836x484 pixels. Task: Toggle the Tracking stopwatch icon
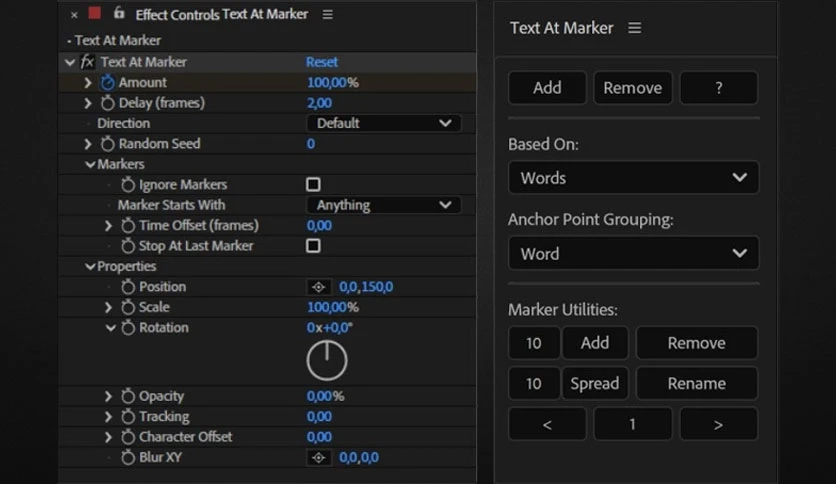[x=128, y=416]
